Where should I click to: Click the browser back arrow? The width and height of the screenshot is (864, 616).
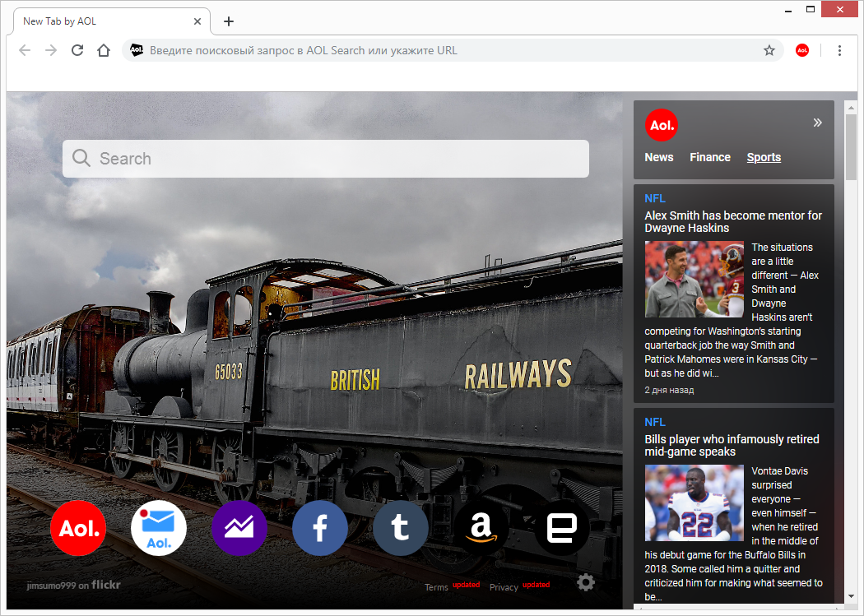(25, 51)
